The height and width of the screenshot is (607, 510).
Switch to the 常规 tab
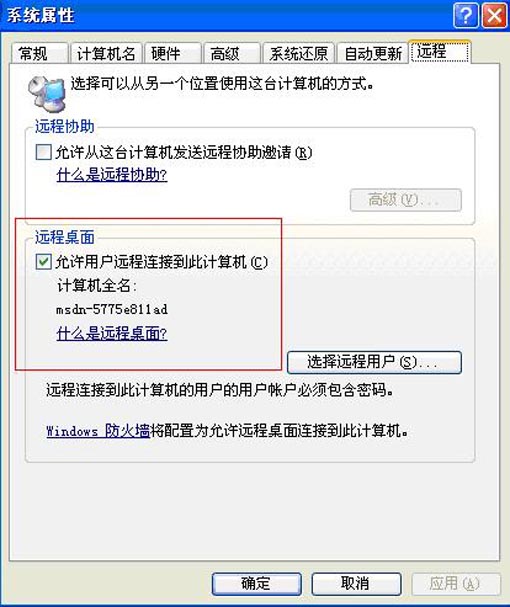39,53
